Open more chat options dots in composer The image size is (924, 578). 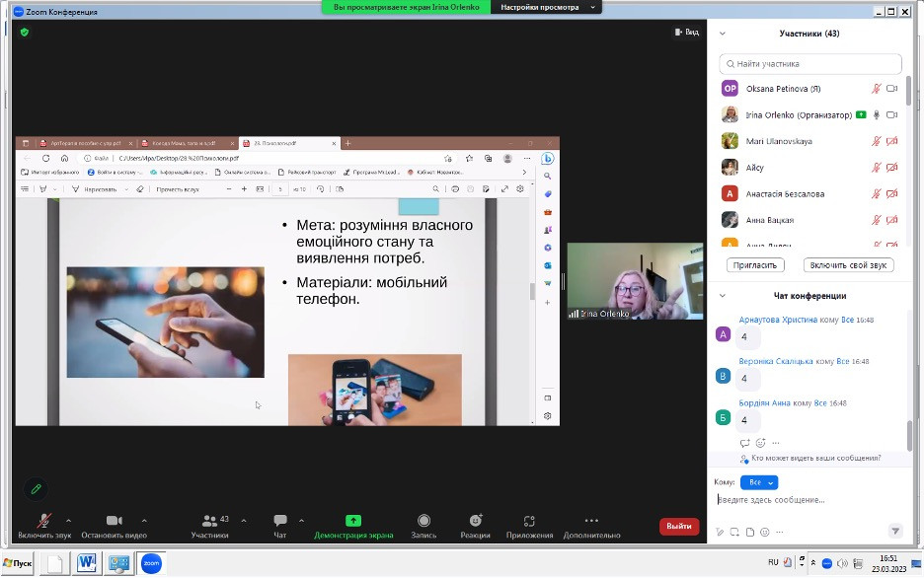(780, 532)
